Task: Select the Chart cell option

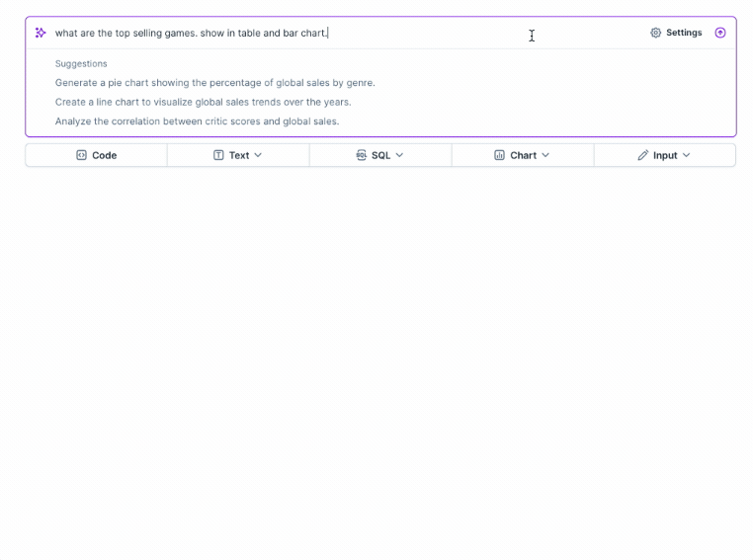Action: [522, 155]
